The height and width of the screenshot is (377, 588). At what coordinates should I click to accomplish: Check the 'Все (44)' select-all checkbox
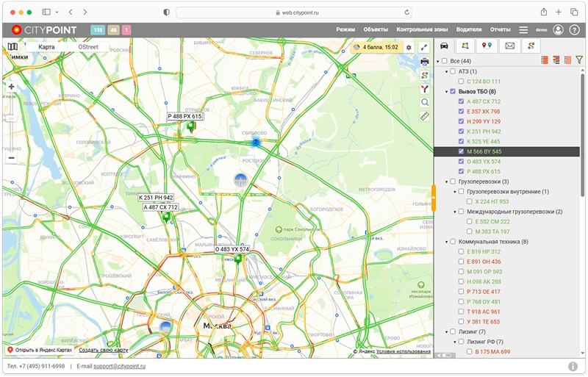(444, 61)
